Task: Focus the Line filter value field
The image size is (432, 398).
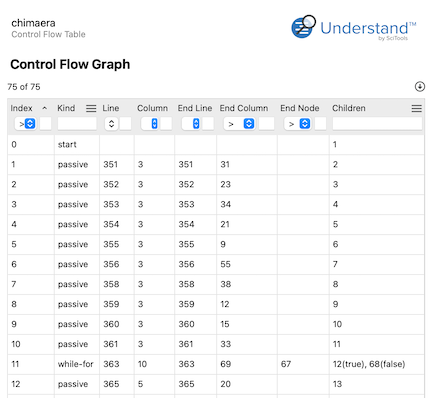Action: (125, 124)
